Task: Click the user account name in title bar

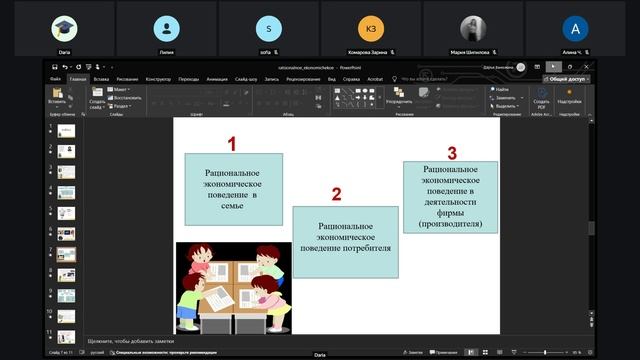Action: (x=498, y=67)
